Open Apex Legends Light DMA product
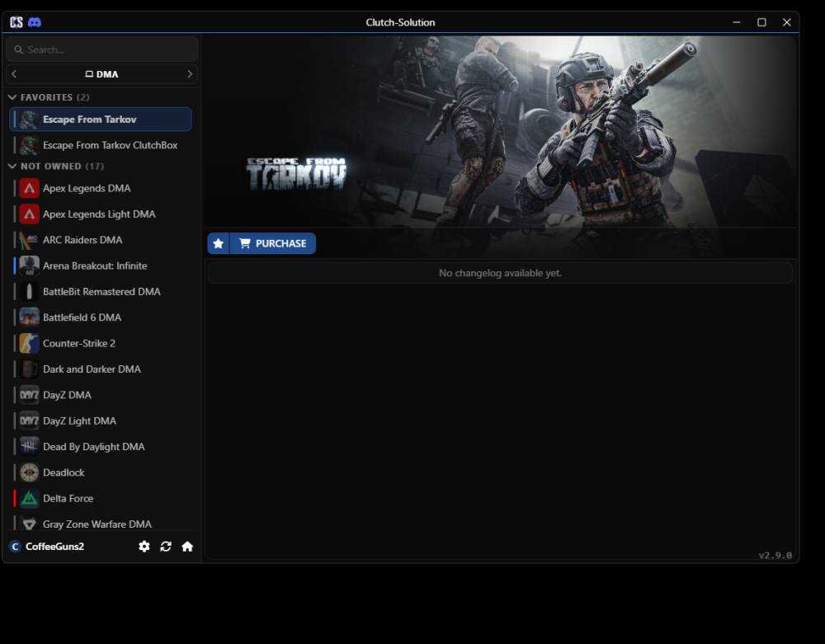 pos(101,214)
